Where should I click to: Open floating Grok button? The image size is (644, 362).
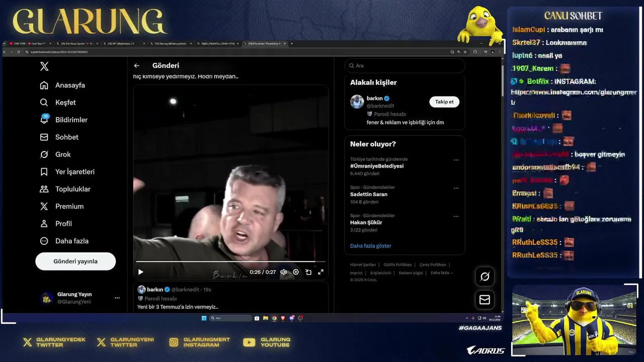click(485, 277)
